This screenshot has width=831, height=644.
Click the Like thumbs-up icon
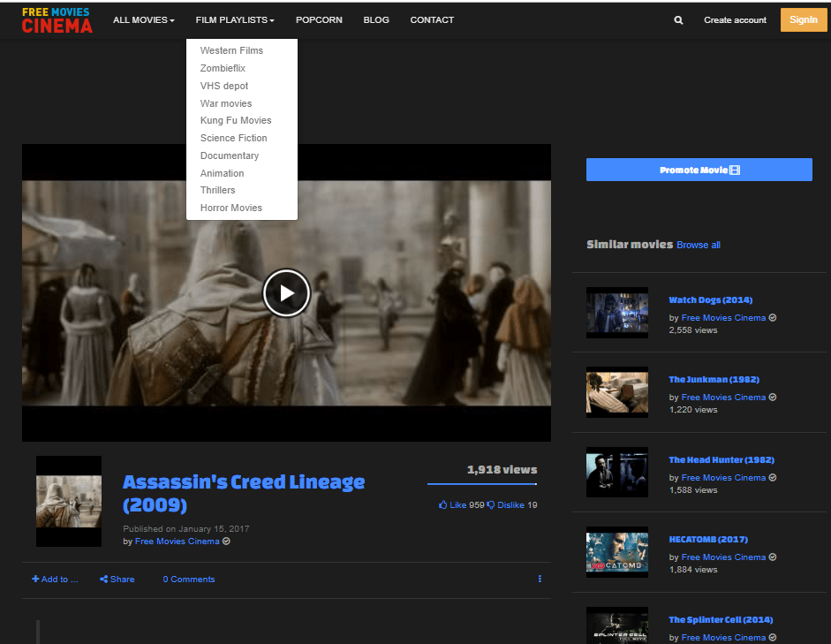442,504
